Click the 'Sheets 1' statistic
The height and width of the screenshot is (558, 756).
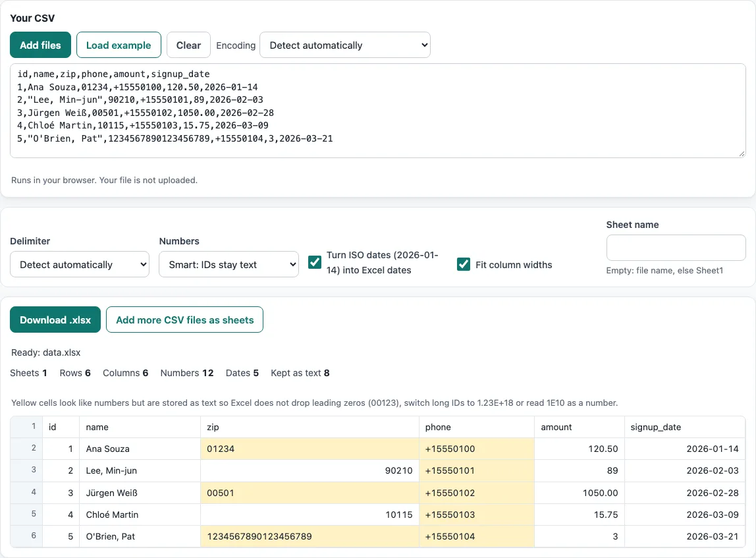coord(28,373)
